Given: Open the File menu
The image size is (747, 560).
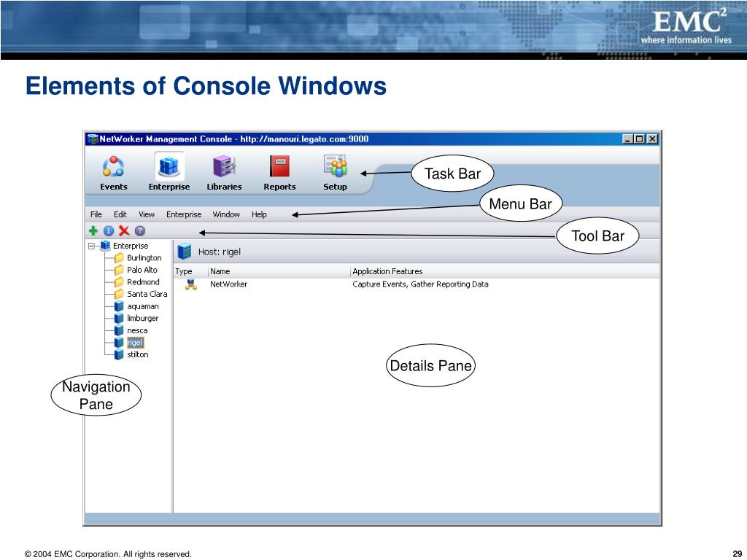Looking at the screenshot, I should pos(96,214).
